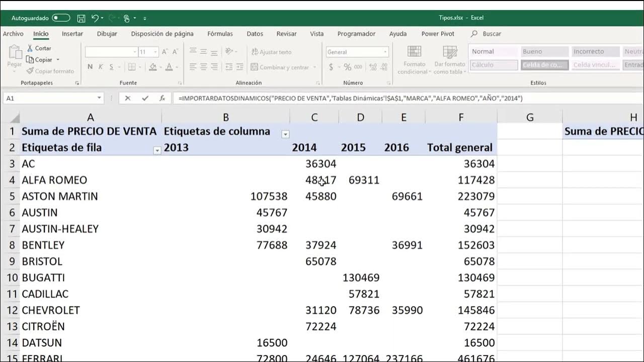This screenshot has width=644, height=362.
Task: Open Customize Quick Access Toolbar dropdown
Action: [x=145, y=18]
